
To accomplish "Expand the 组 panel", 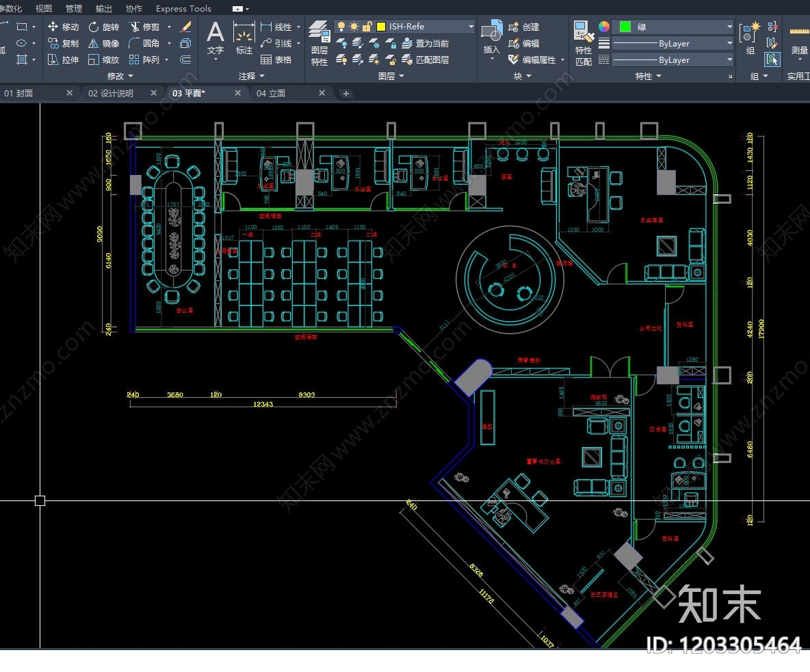I will click(x=759, y=76).
